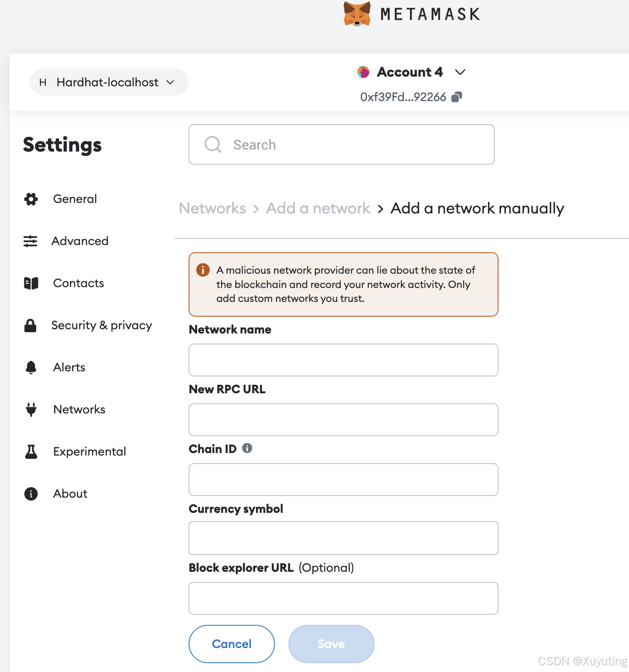Open Advanced settings tab

coord(80,241)
